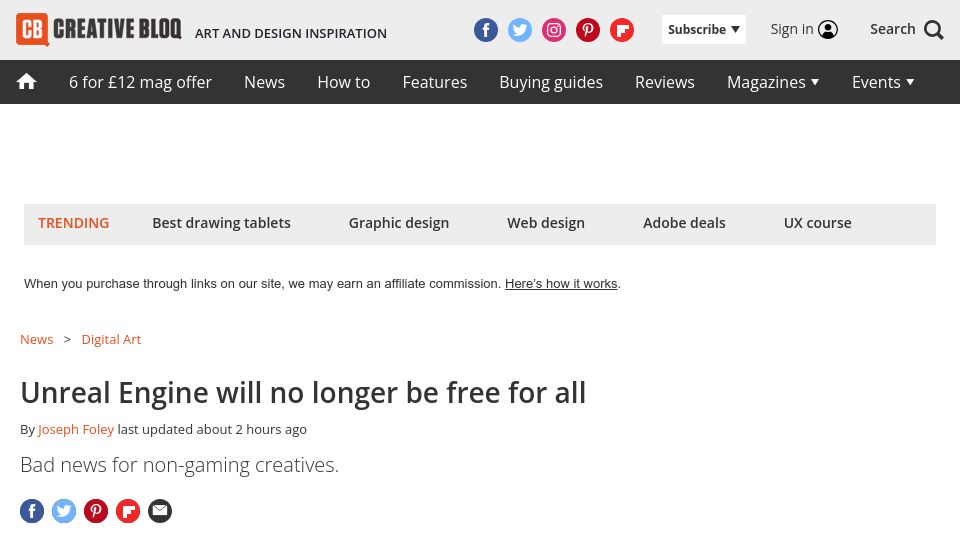Open the Features section
Screen dimensions: 960x540
coord(435,82)
